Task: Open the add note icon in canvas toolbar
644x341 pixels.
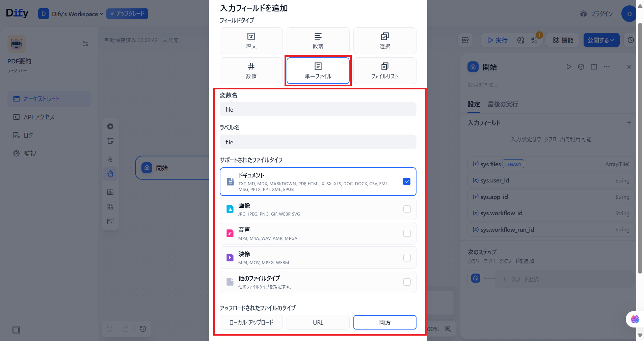Action: 110,141
